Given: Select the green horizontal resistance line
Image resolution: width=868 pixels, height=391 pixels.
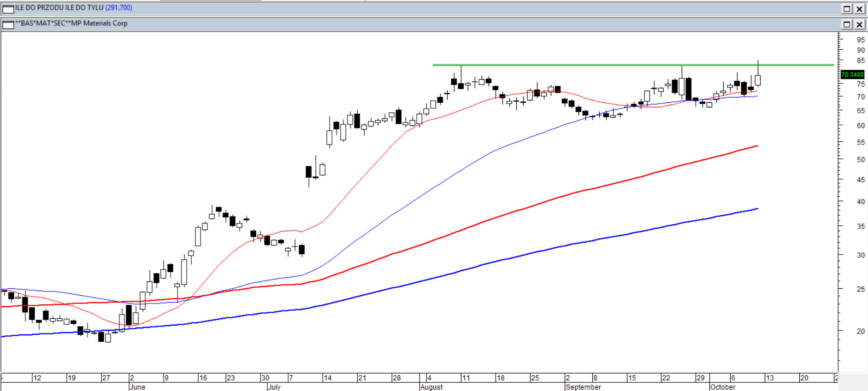Looking at the screenshot, I should 553,65.
